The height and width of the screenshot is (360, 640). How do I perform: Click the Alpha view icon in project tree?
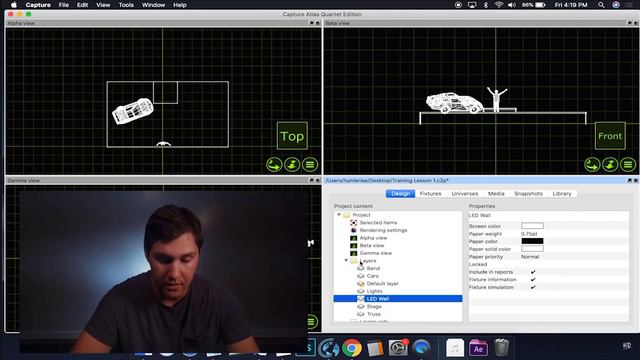click(353, 238)
